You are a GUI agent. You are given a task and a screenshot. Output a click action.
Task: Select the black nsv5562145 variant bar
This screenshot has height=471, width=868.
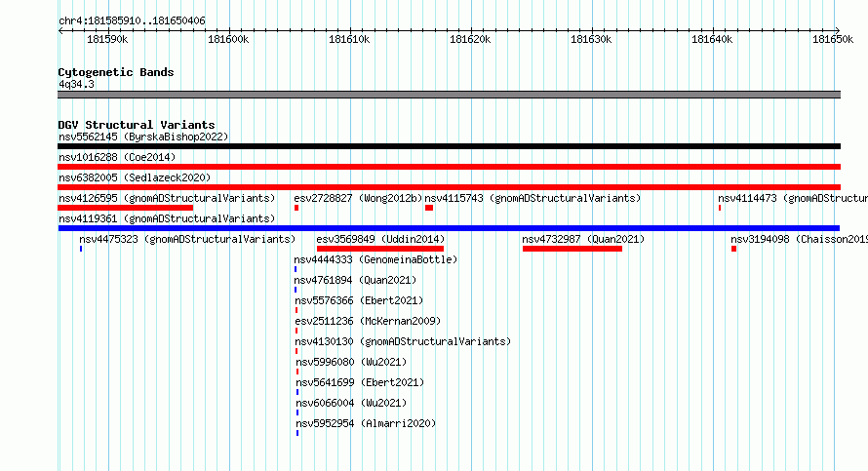[449, 146]
